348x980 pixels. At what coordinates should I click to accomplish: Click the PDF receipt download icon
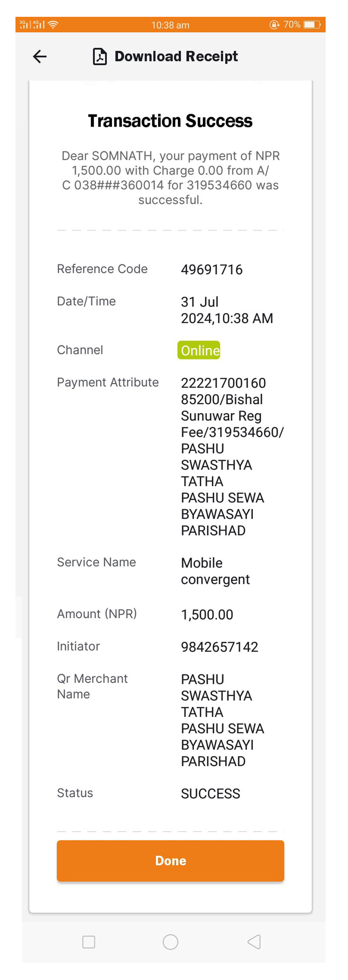(100, 57)
